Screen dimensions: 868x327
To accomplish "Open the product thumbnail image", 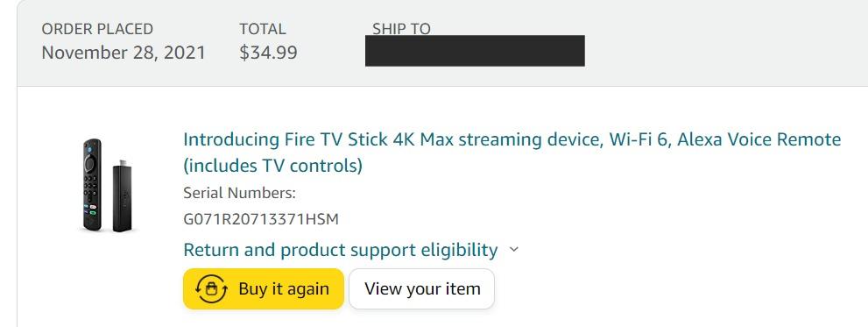I will pyautogui.click(x=108, y=185).
